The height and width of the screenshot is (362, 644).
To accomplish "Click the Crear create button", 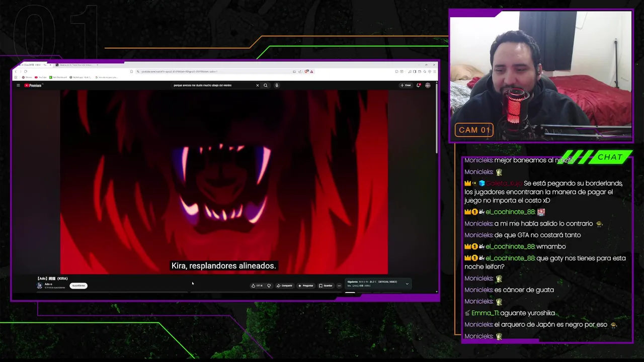I will point(406,85).
